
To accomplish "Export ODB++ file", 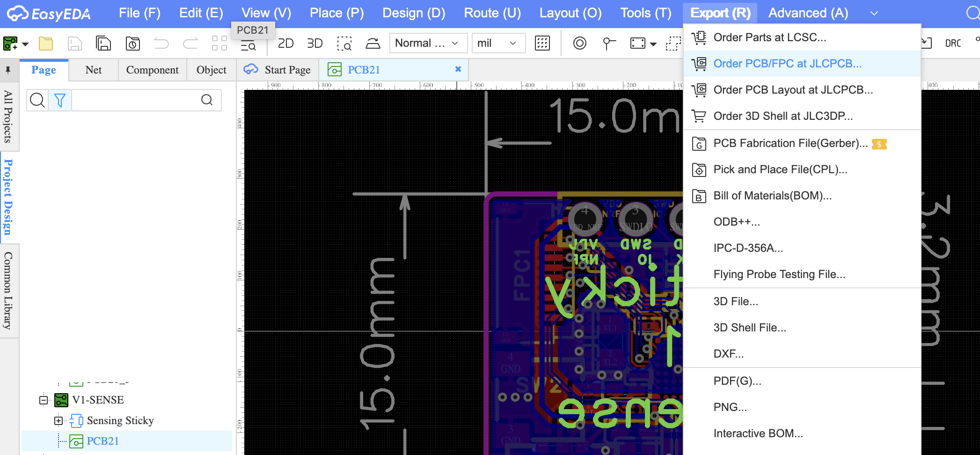I will pos(802,222).
